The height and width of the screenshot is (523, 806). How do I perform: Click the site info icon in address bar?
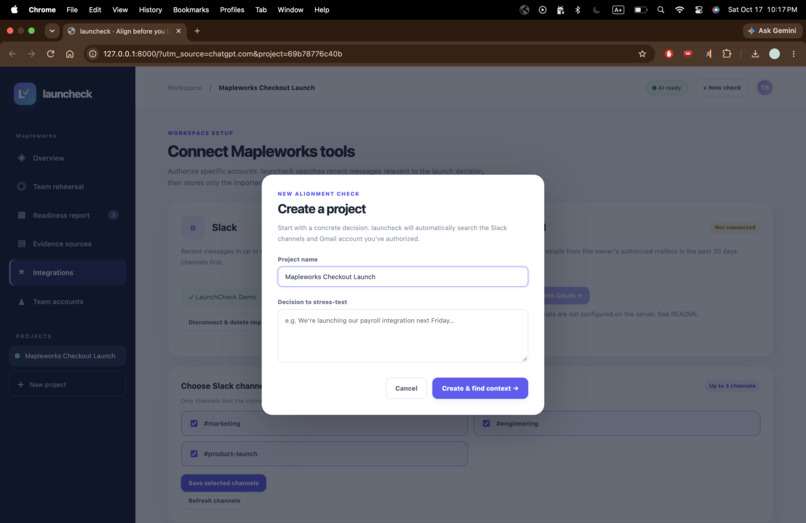click(93, 53)
